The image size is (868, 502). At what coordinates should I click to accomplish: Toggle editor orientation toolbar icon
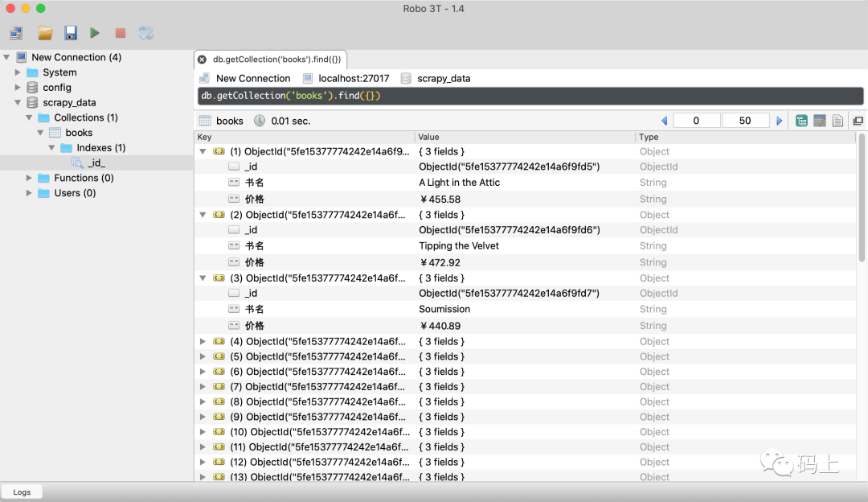(x=146, y=33)
